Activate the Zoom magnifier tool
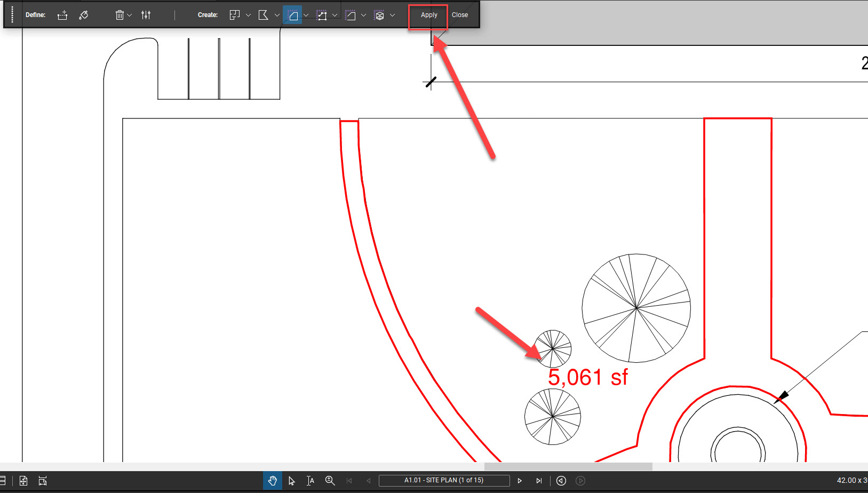Viewport: 868px width, 493px height. (330, 481)
